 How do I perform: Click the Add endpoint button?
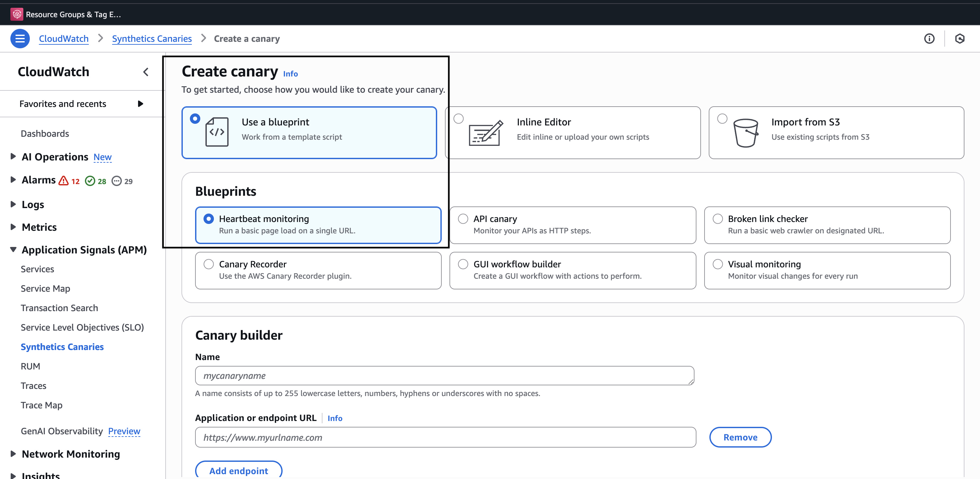(239, 470)
